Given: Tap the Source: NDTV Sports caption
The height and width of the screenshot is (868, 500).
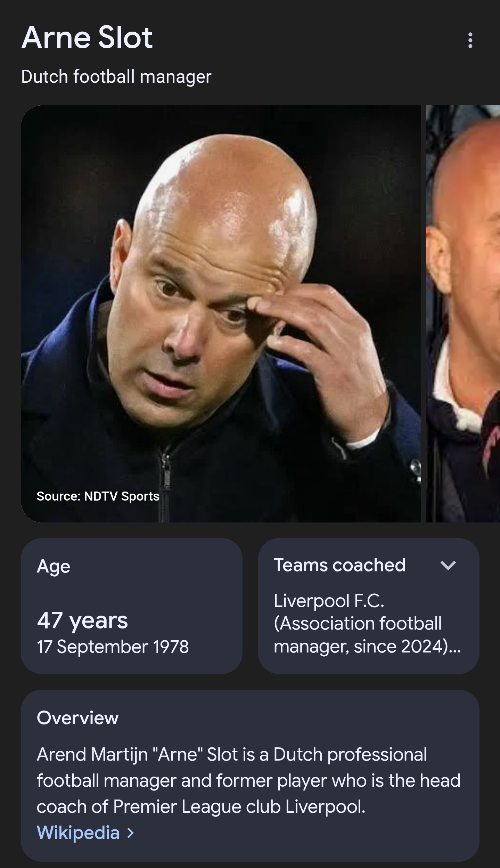Looking at the screenshot, I should 98,496.
